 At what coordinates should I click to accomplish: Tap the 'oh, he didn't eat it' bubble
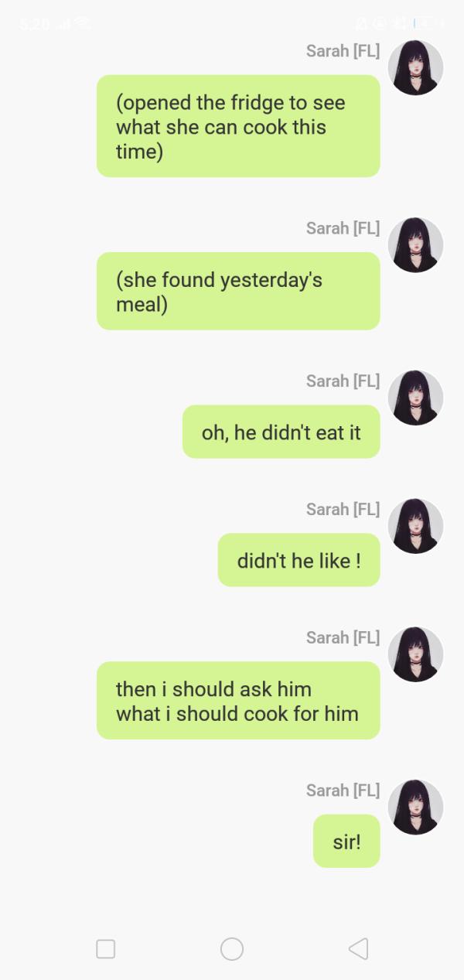coord(281,432)
